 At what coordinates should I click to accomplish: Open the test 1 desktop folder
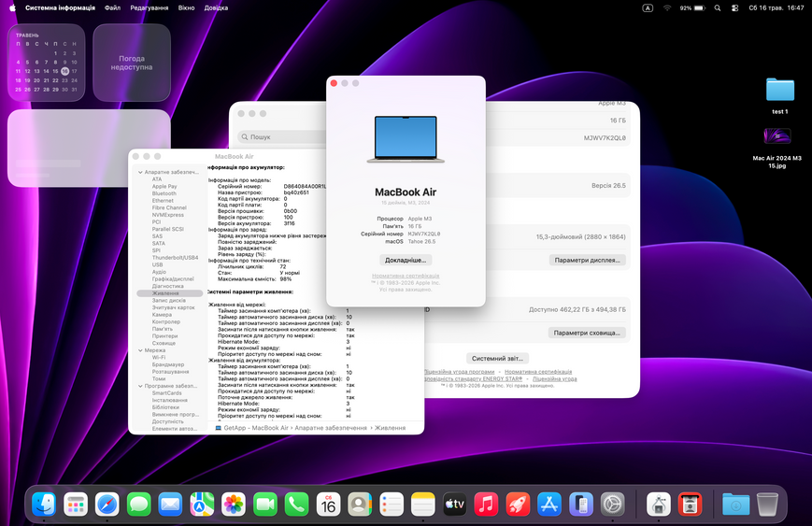click(780, 96)
